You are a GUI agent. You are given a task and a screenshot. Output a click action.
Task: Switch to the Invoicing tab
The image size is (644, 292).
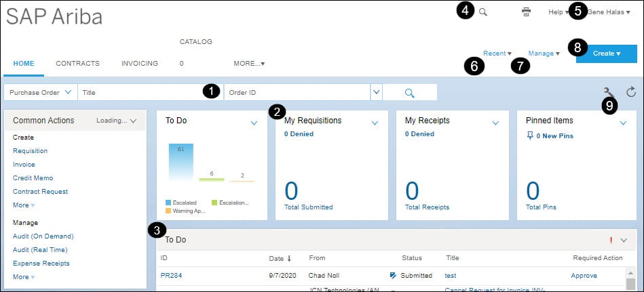(x=139, y=64)
